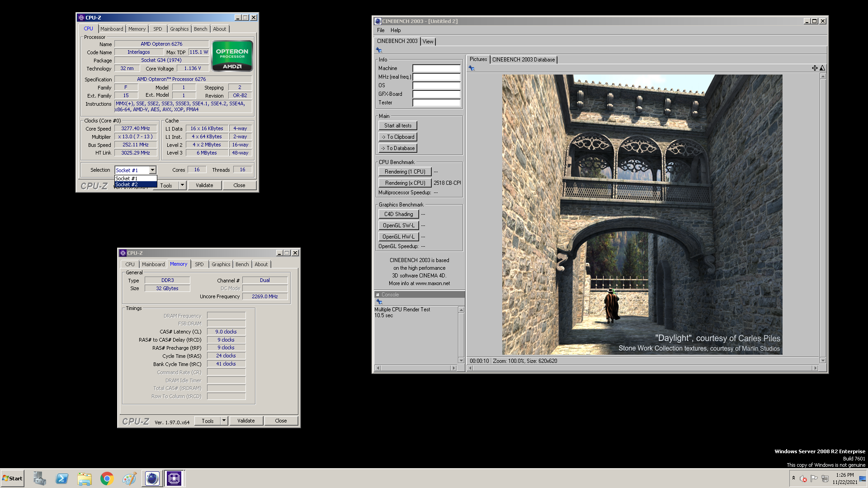This screenshot has height=488, width=868.
Task: Click the Tester input field
Action: 436,103
